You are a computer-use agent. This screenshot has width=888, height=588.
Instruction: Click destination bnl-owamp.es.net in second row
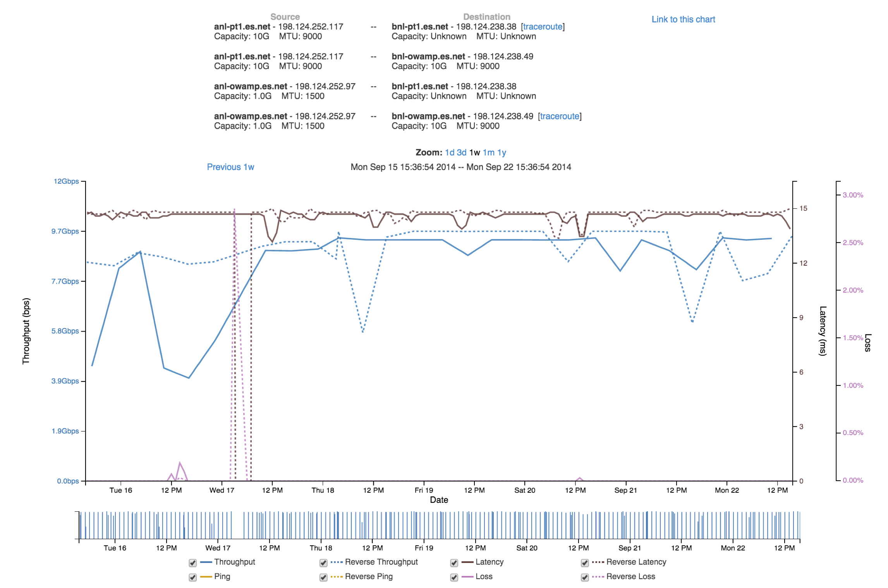(428, 57)
